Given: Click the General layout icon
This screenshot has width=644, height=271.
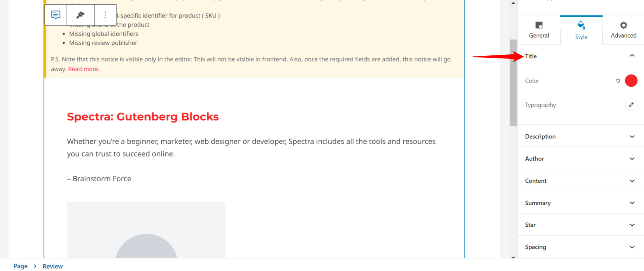Looking at the screenshot, I should click(x=539, y=26).
